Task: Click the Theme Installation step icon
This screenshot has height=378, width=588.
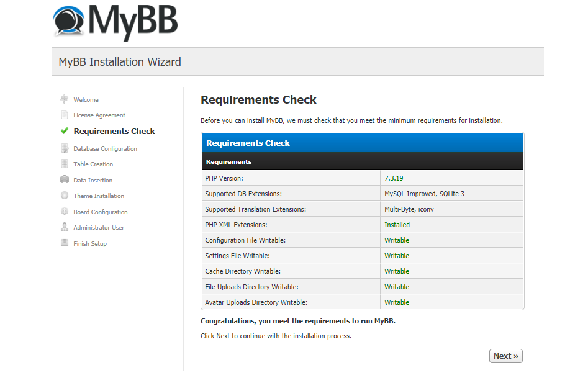Action: click(65, 196)
